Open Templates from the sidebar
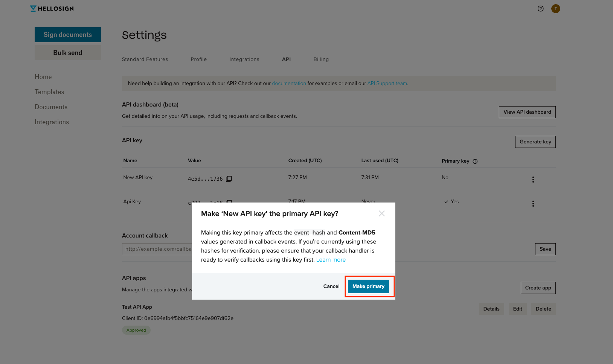The height and width of the screenshot is (364, 613). [x=49, y=91]
